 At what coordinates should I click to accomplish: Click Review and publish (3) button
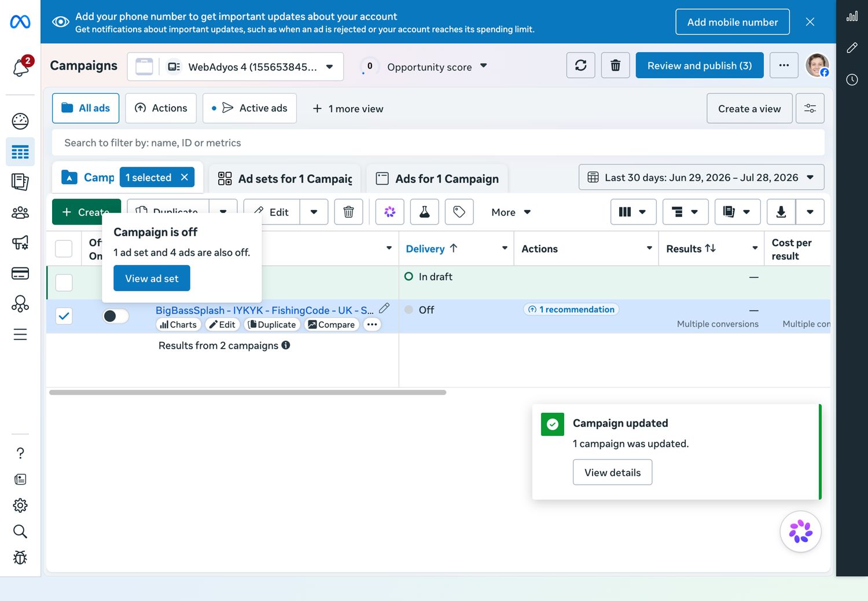pos(700,65)
